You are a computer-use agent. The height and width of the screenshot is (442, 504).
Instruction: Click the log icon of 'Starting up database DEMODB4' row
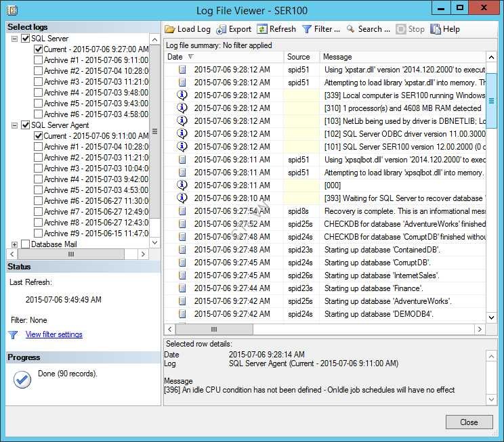pyautogui.click(x=182, y=313)
